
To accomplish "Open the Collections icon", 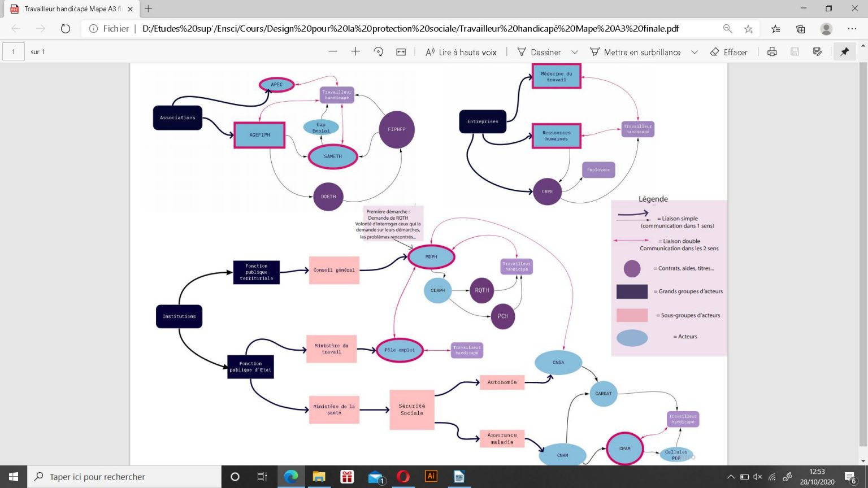I will [801, 29].
